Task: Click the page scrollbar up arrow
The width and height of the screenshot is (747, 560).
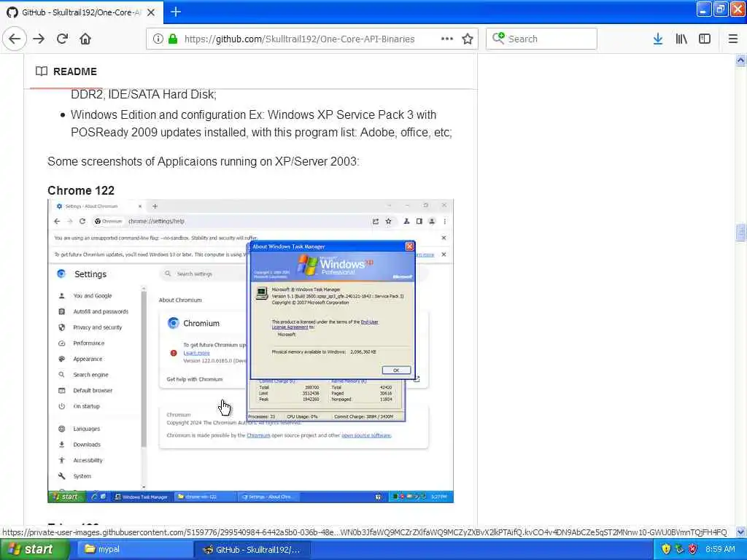Action: pos(741,60)
